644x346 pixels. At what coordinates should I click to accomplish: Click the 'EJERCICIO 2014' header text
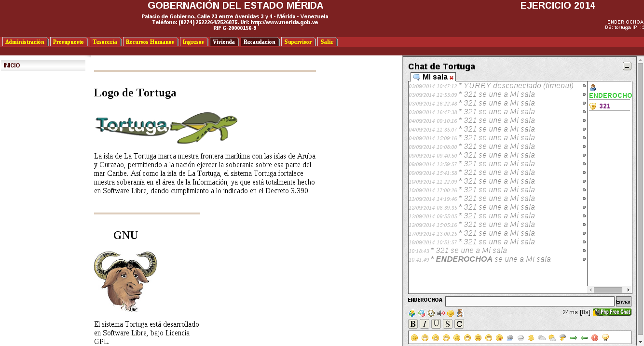point(558,6)
